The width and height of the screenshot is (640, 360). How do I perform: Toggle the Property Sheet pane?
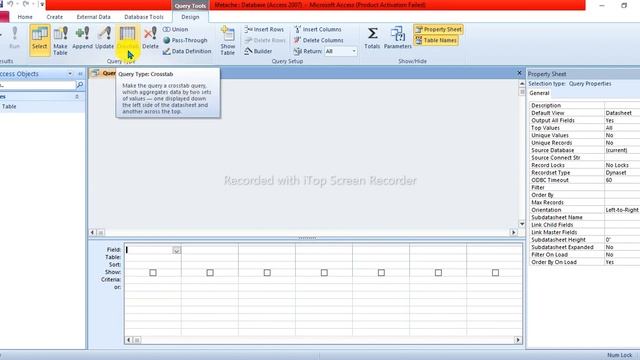pyautogui.click(x=438, y=29)
